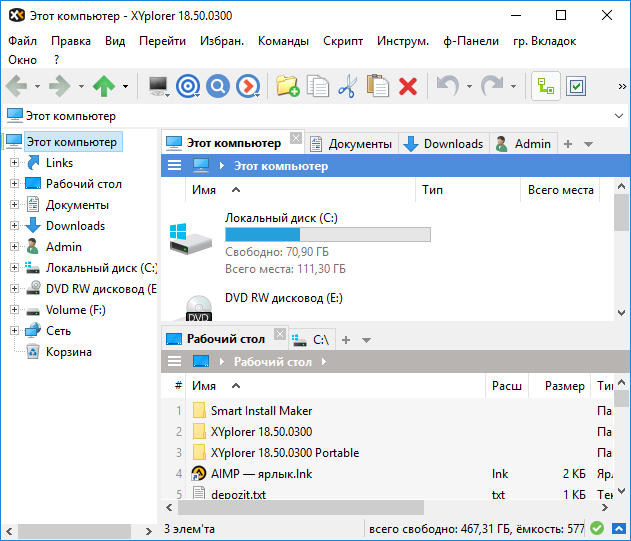The width and height of the screenshot is (631, 541).
Task: Open Redo dropdown arrow
Action: coord(513,86)
